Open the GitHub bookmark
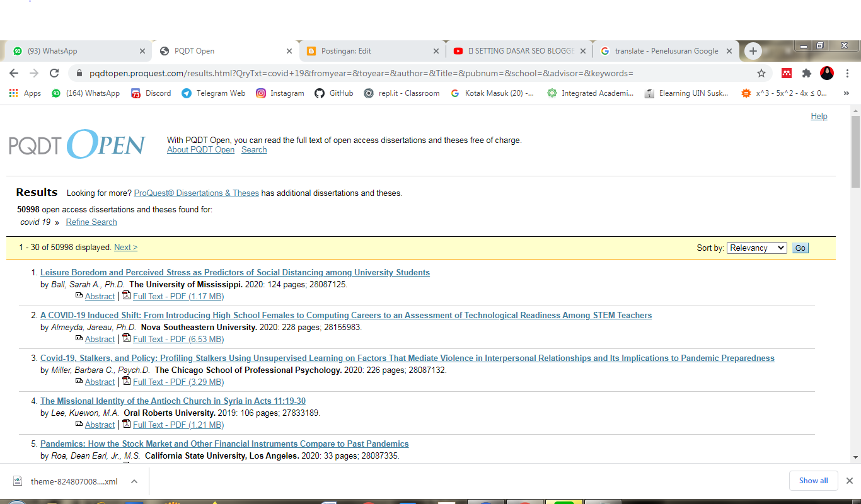 tap(335, 93)
